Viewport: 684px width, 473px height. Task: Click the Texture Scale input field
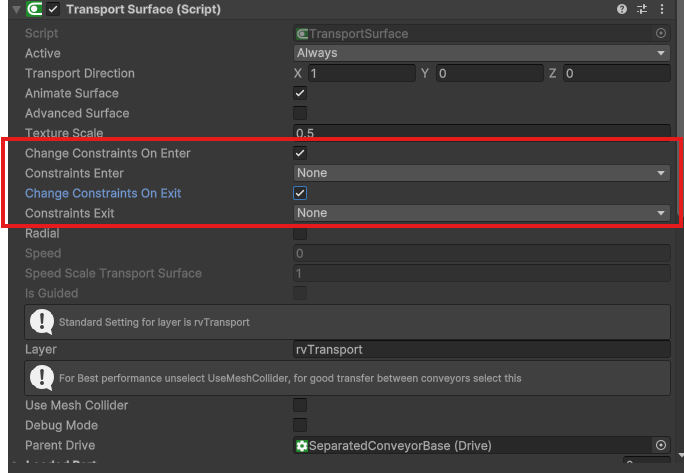(x=481, y=133)
